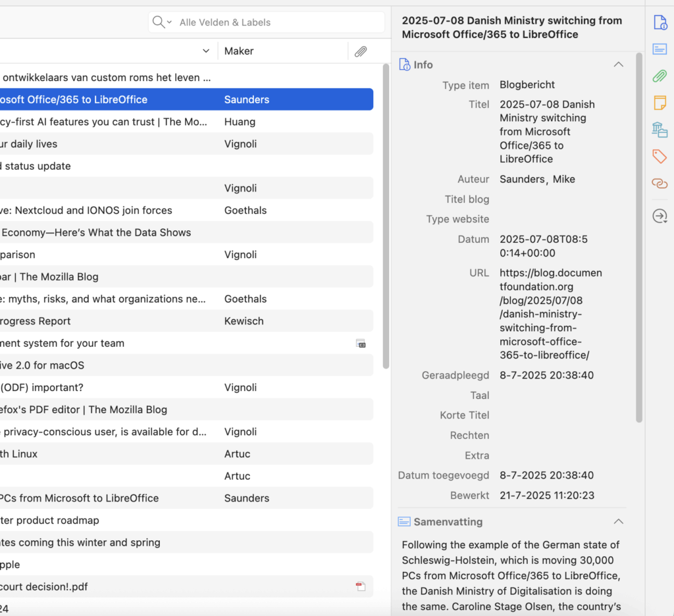This screenshot has width=674, height=616.
Task: Select the row 'AI features you can trust'
Action: coord(186,122)
